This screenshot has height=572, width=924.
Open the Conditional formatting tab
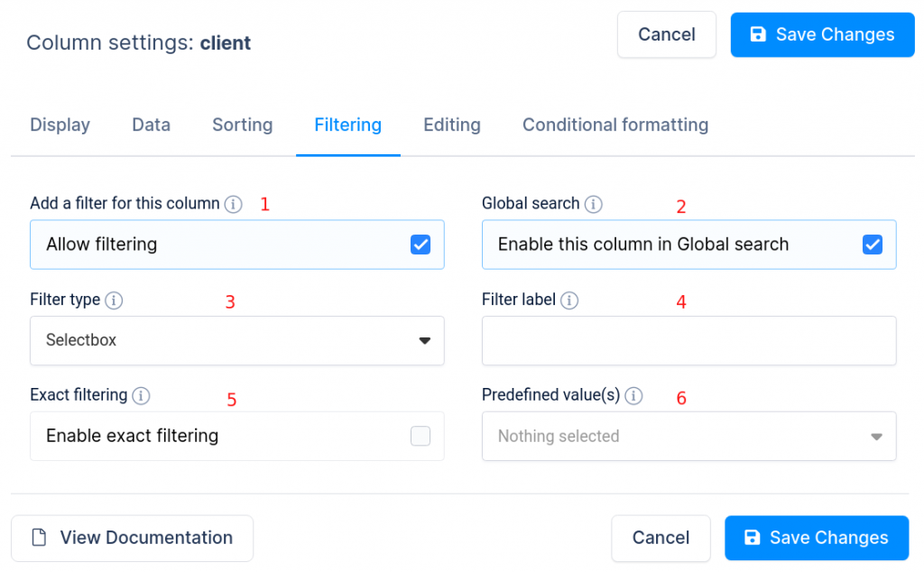click(x=615, y=125)
